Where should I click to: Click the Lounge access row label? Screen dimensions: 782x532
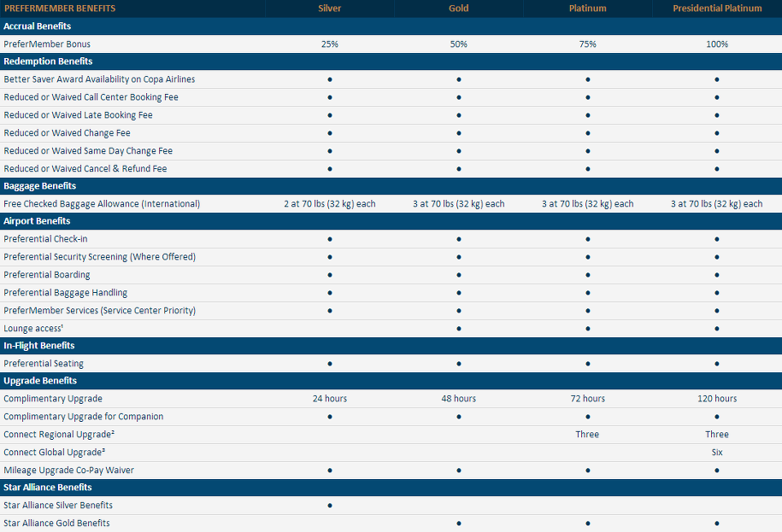coord(33,328)
